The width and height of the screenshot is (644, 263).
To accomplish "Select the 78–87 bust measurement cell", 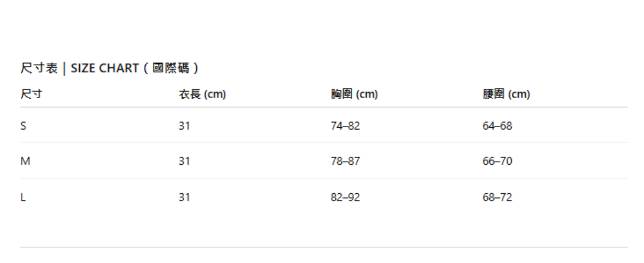I will (345, 161).
